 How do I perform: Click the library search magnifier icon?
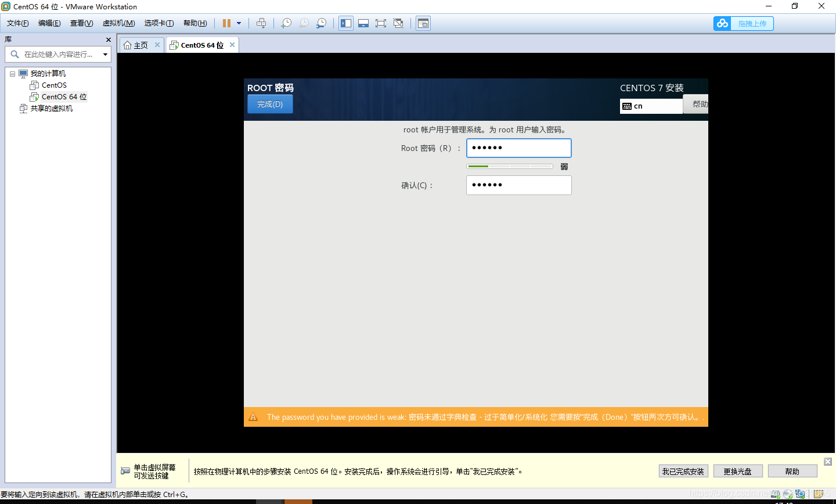[15, 54]
